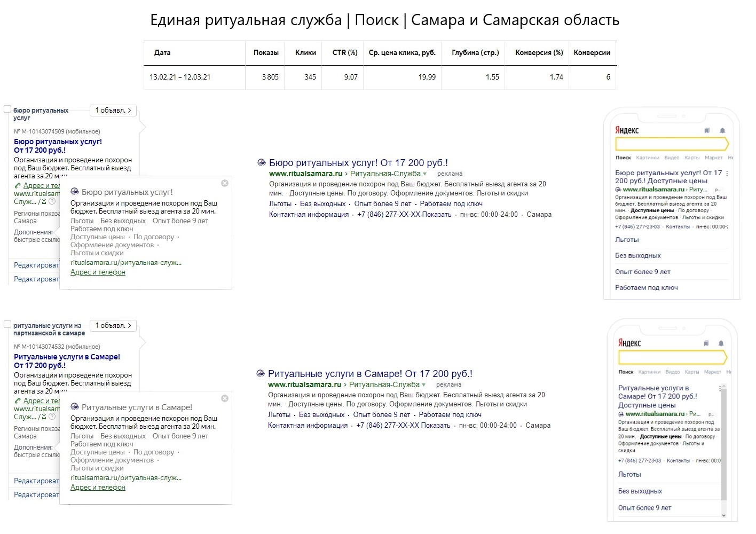
Task: Click 'Показы' column header in statistics table
Action: pyautogui.click(x=266, y=52)
